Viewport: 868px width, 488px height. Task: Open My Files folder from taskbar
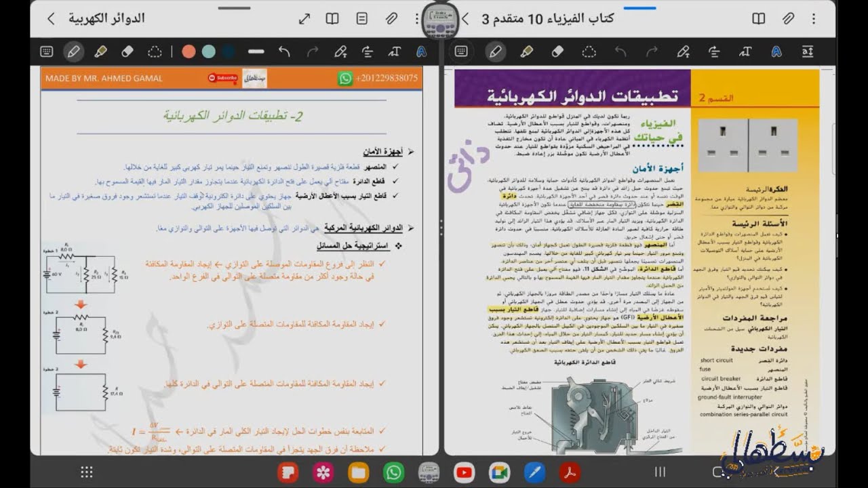pos(358,472)
